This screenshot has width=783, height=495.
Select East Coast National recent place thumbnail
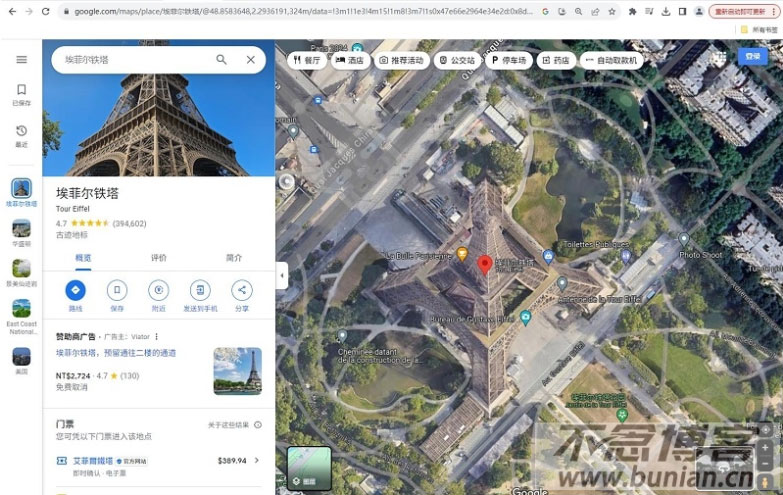[21, 309]
